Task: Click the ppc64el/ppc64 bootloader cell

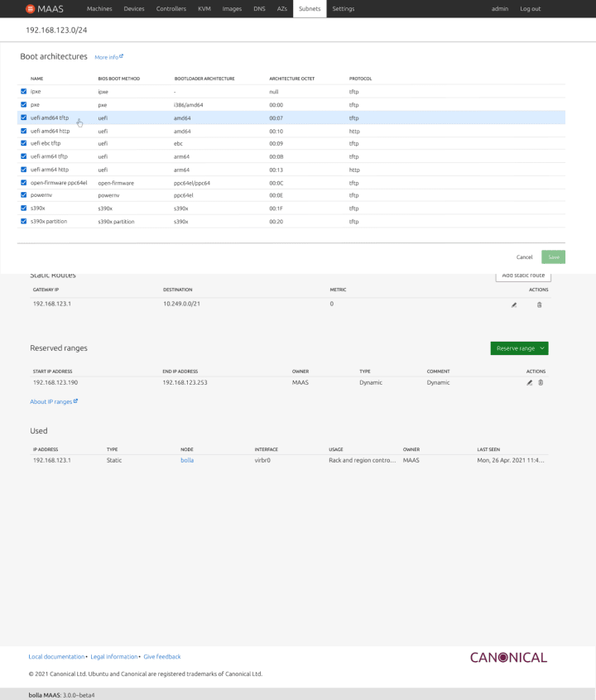Action: coord(192,183)
